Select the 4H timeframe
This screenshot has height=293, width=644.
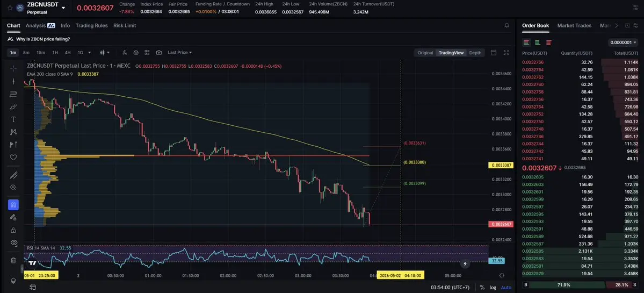(x=68, y=53)
